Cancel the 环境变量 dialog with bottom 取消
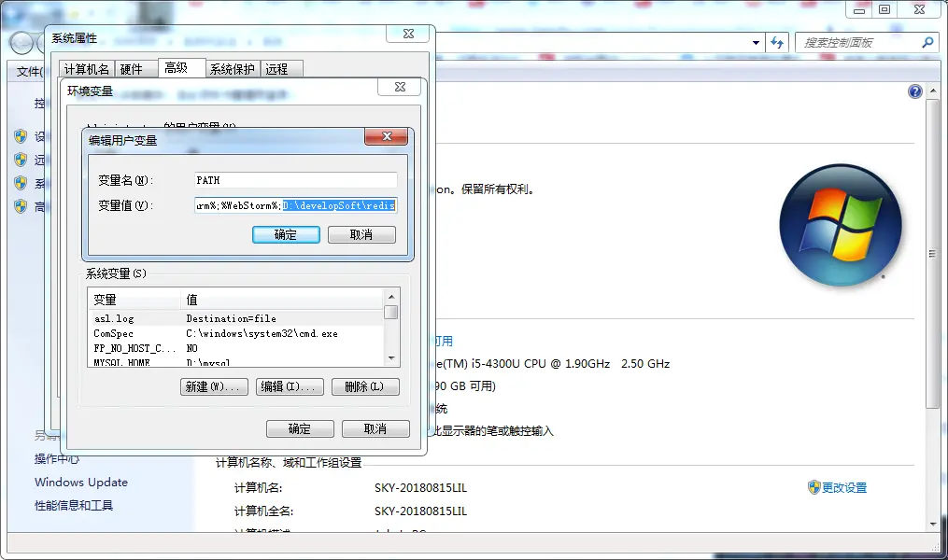948x560 pixels. (375, 429)
